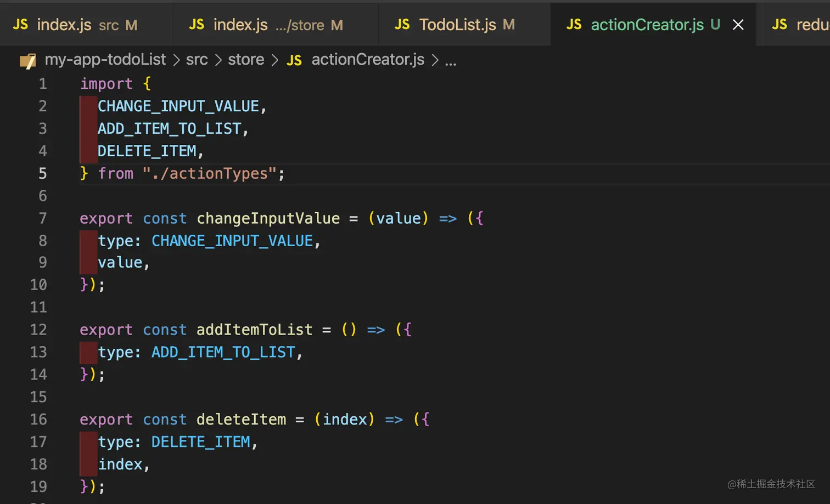The height and width of the screenshot is (504, 830).
Task: Click the addItemToList function name
Action: click(255, 330)
